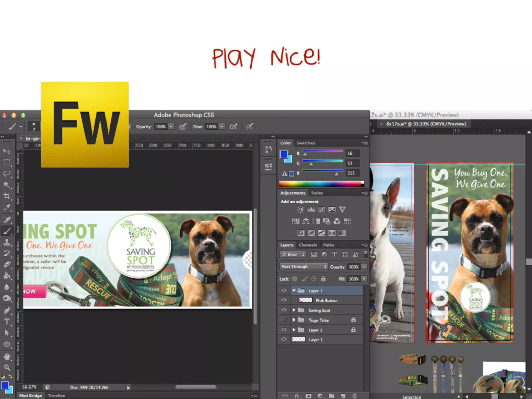Click the delete layer trash icon
The height and width of the screenshot is (399, 532).
tap(355, 396)
